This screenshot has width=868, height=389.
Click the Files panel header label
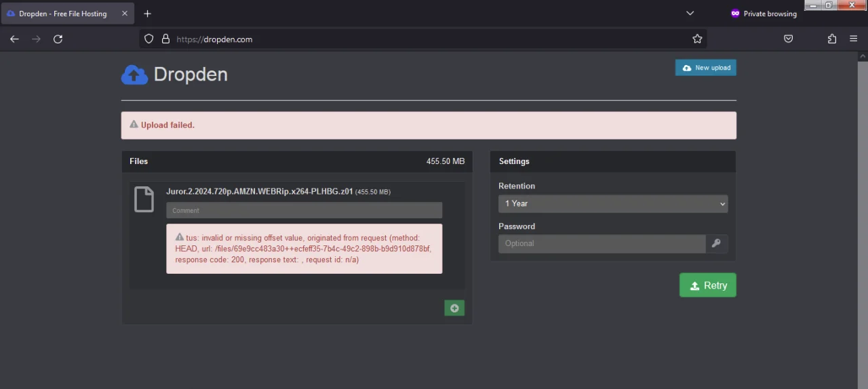point(138,161)
